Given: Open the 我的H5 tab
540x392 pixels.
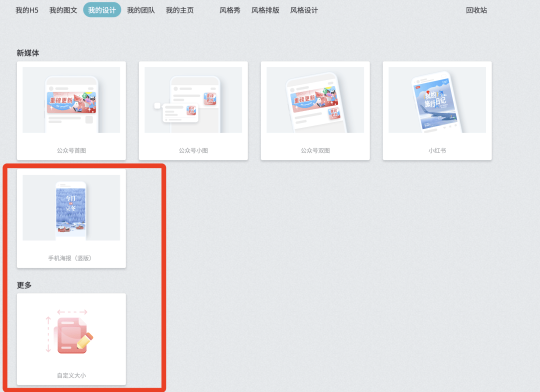Looking at the screenshot, I should (26, 10).
